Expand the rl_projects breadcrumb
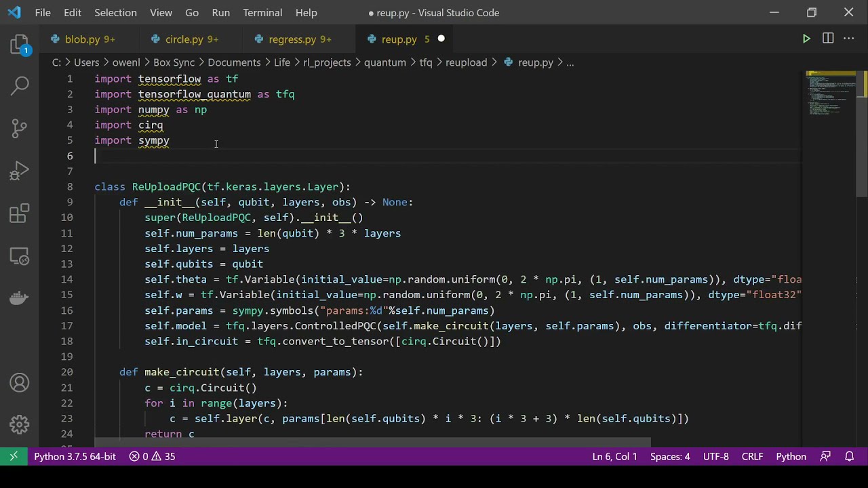This screenshot has height=488, width=868. pos(327,62)
